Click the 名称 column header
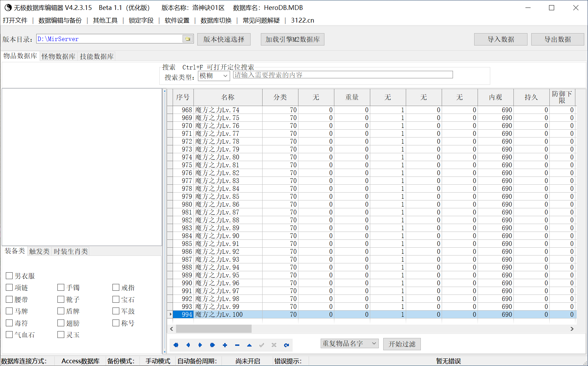 228,97
